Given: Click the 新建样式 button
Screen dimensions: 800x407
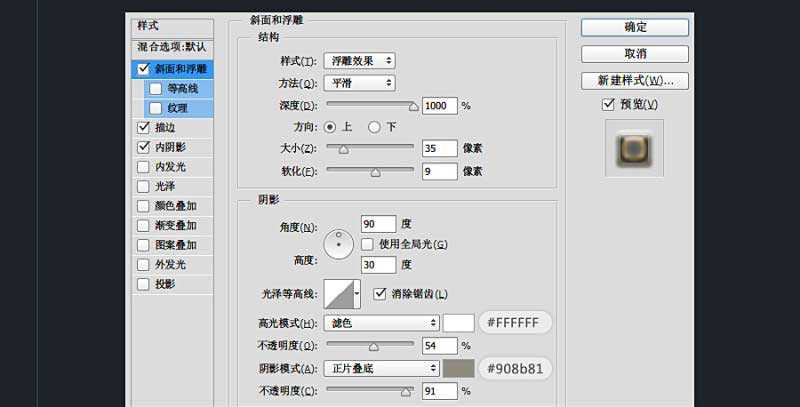Looking at the screenshot, I should [x=634, y=80].
